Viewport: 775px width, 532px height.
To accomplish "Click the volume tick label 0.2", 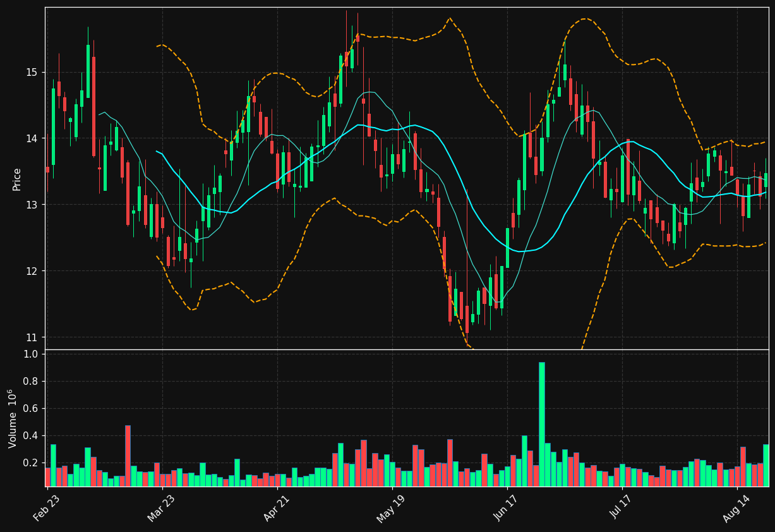I will click(30, 463).
